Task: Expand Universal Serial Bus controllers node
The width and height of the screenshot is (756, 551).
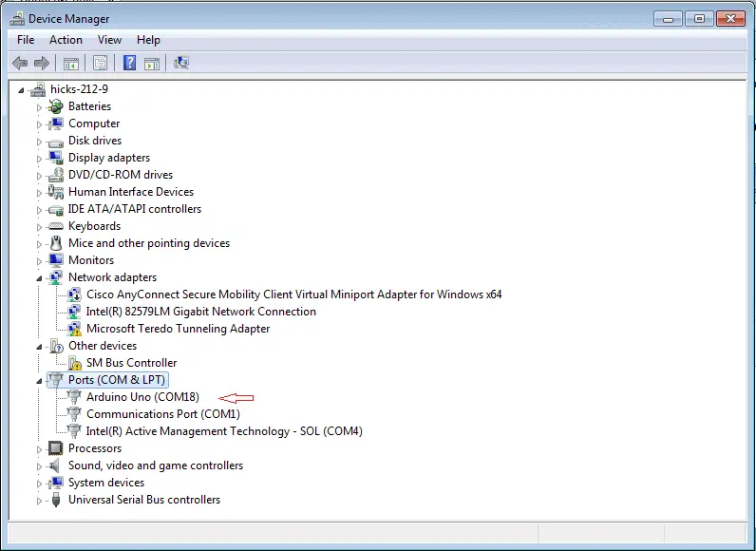Action: [x=39, y=501]
